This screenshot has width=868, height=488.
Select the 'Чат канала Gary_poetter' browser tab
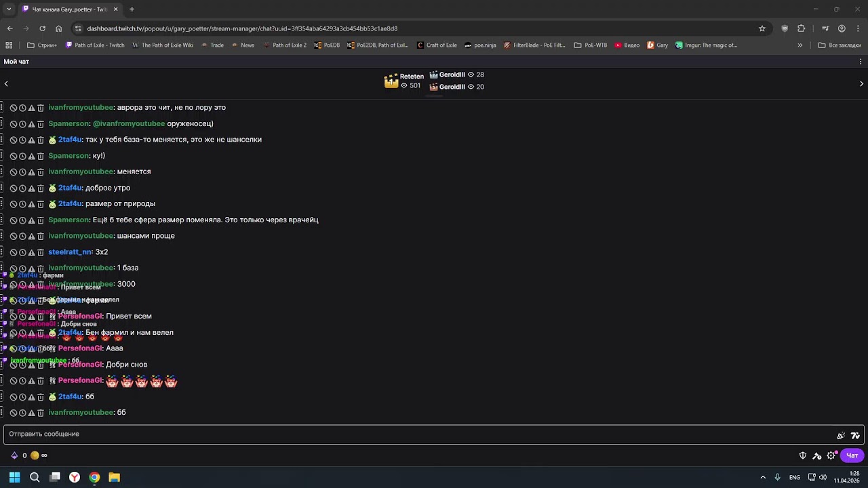tap(70, 9)
